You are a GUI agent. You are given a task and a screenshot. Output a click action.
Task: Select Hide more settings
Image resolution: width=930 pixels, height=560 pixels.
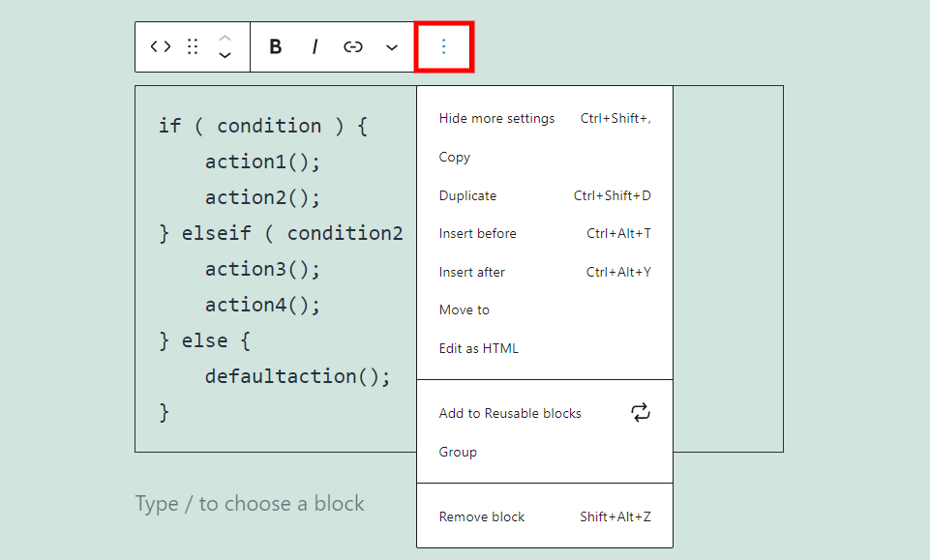496,118
